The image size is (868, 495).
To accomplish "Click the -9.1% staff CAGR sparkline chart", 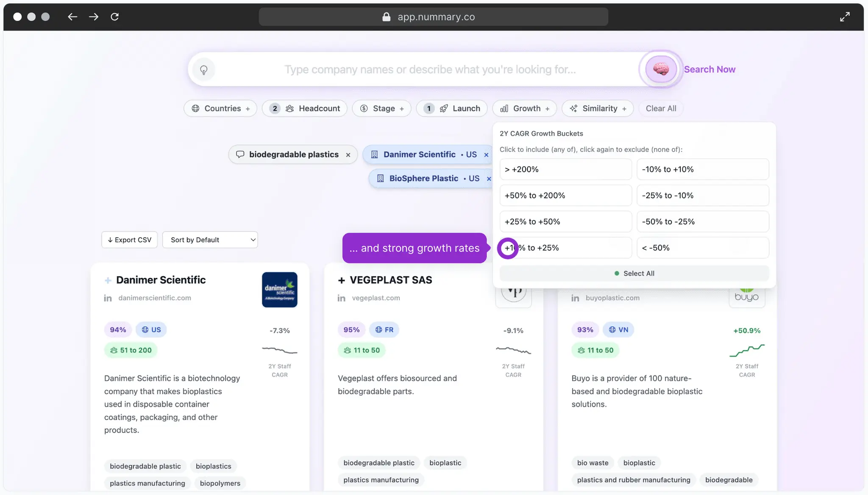I will click(x=513, y=350).
